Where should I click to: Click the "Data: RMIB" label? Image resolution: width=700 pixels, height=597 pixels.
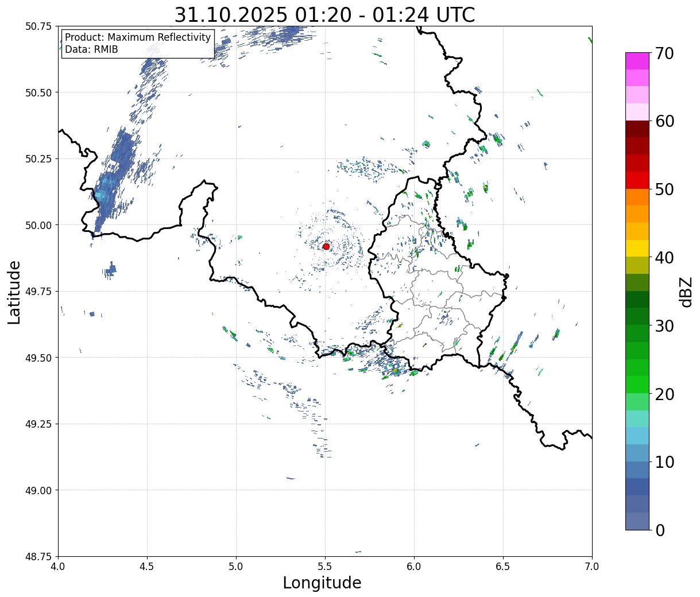click(x=91, y=49)
